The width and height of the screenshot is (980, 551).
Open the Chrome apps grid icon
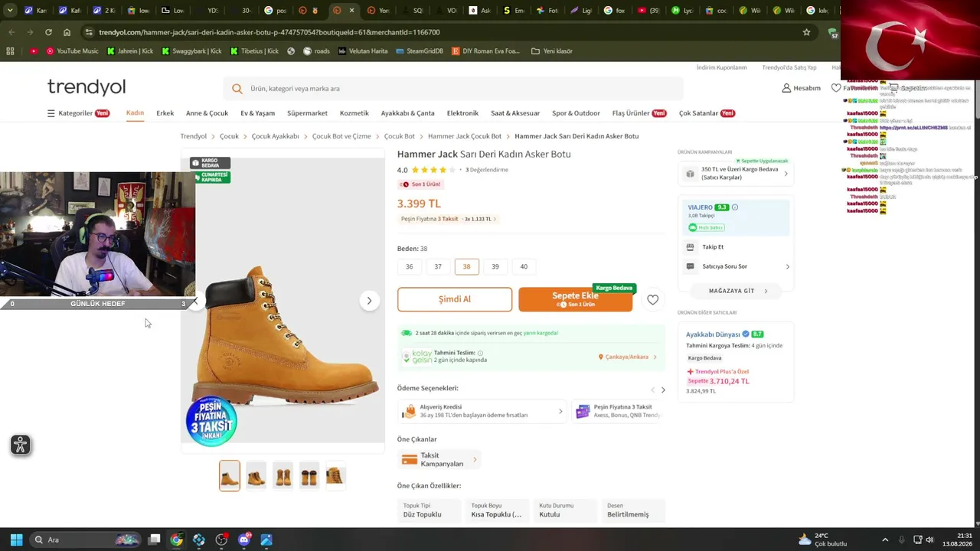pos(10,51)
